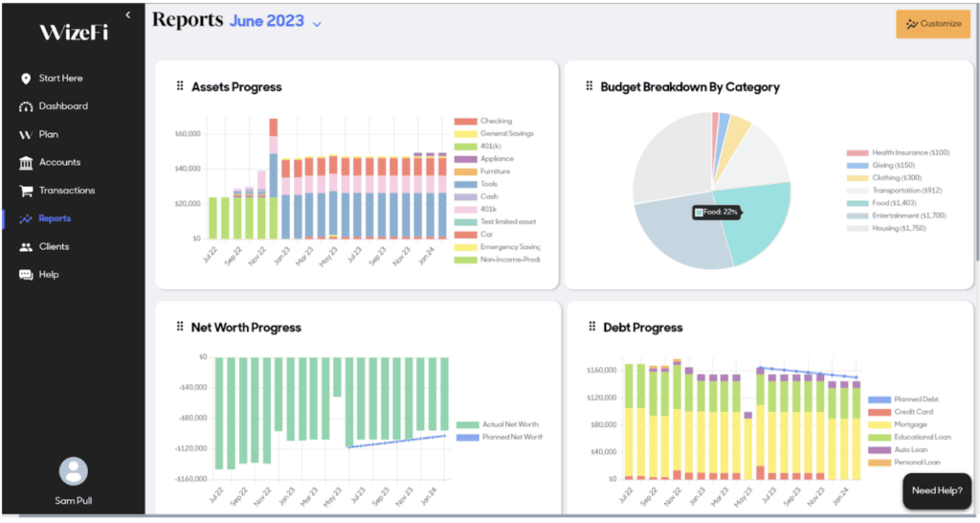Click the Help chat bubble icon
Viewport: 980px width, 523px height.
click(26, 275)
